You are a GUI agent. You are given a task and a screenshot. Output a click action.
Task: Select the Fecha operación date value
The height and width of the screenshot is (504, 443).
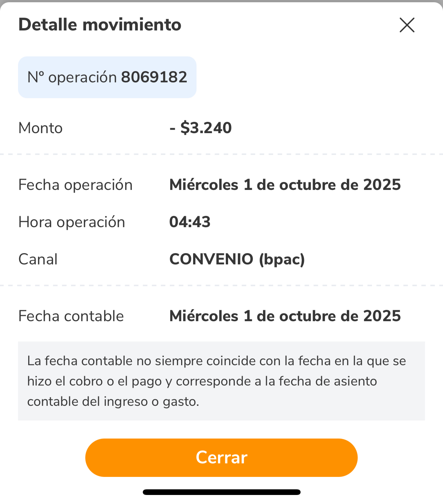[x=285, y=185]
